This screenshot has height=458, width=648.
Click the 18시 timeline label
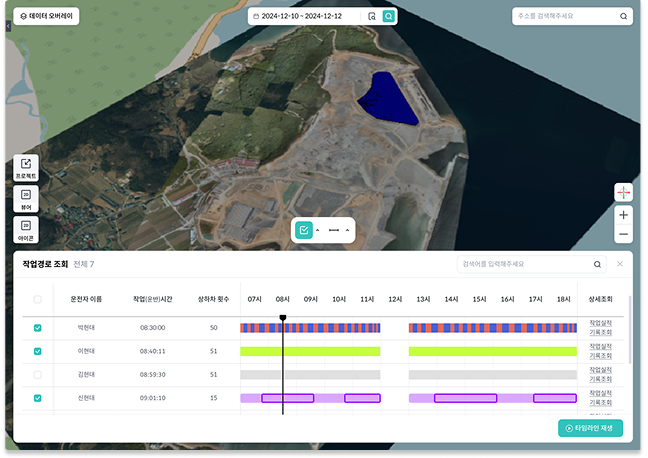[x=564, y=299]
